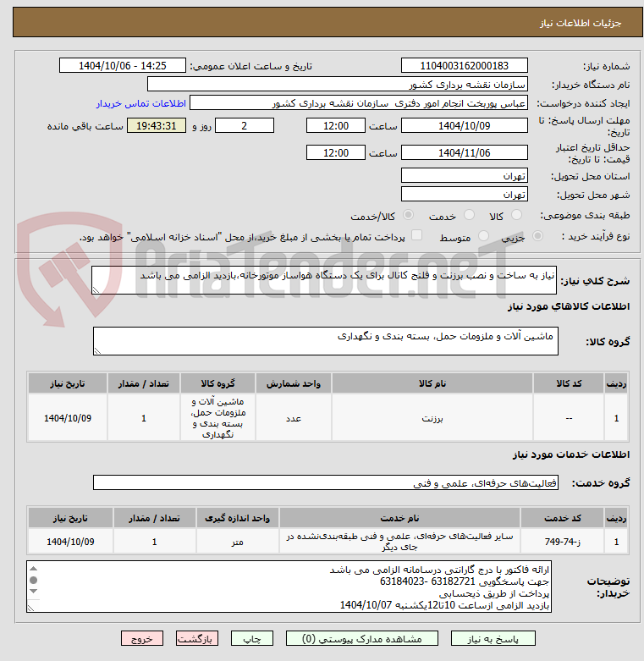Image resolution: width=644 pixels, height=661 pixels.
Task: Click the response deadline time 12:00 field
Action: pos(335,125)
